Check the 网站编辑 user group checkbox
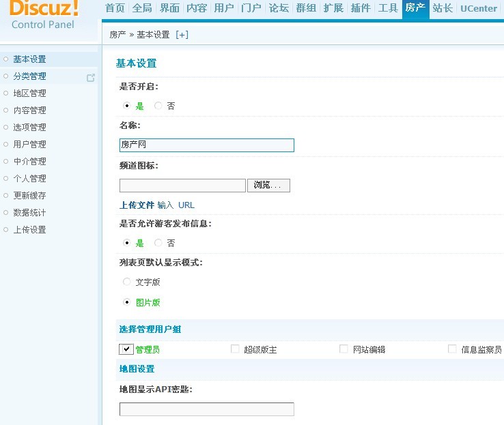This screenshot has height=425, width=504. pyautogui.click(x=344, y=349)
